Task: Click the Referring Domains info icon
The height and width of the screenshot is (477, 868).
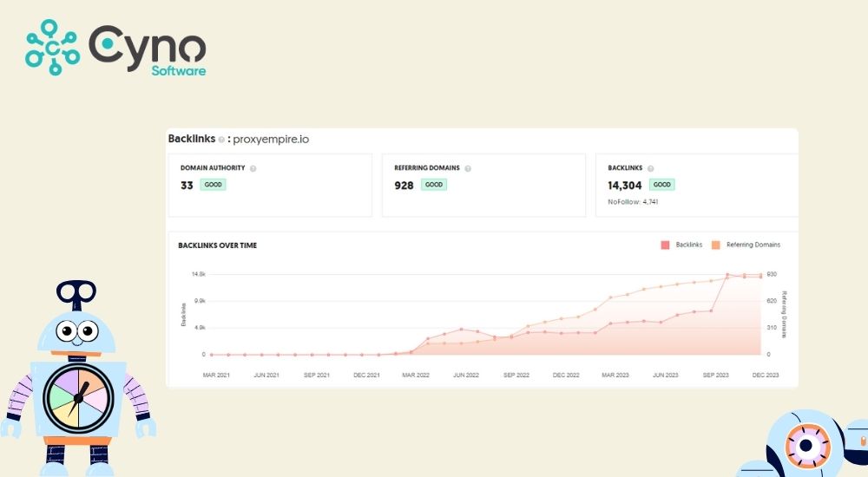Action: 468,168
